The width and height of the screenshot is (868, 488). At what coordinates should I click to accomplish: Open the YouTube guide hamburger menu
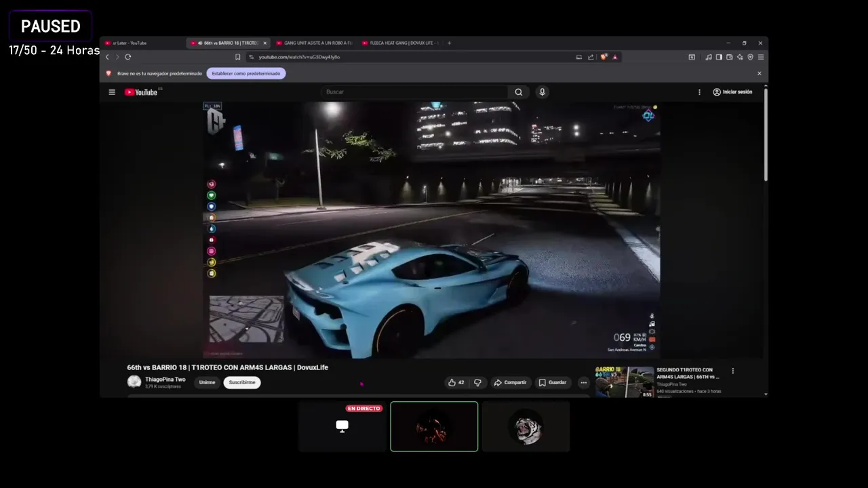point(112,92)
